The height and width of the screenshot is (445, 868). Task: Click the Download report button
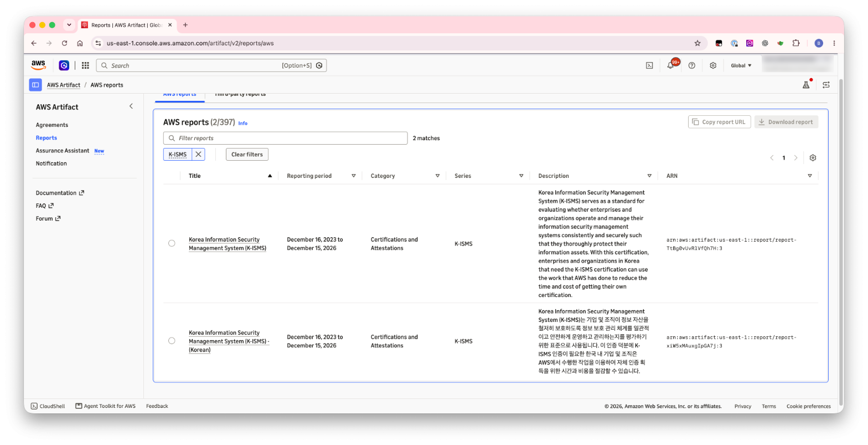click(786, 122)
